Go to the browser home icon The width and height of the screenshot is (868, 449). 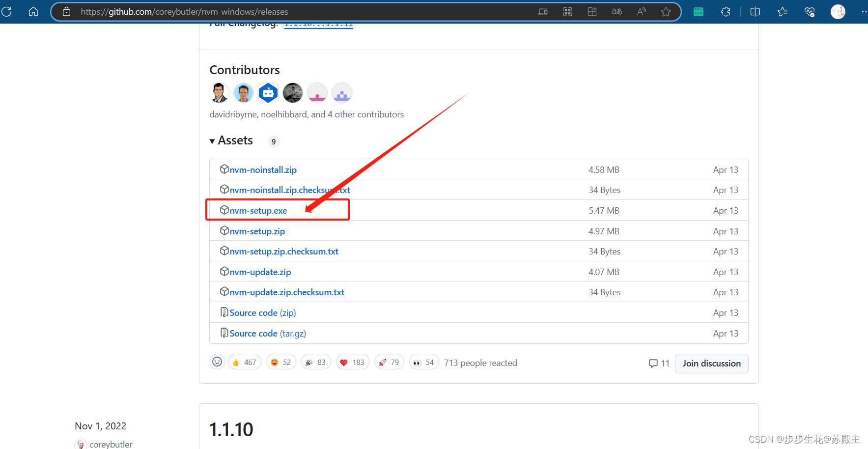pos(33,11)
